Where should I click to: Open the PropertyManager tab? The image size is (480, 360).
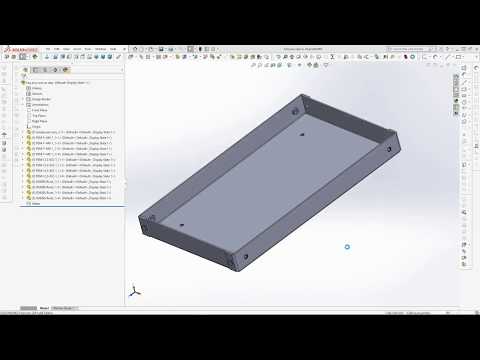coord(35,70)
